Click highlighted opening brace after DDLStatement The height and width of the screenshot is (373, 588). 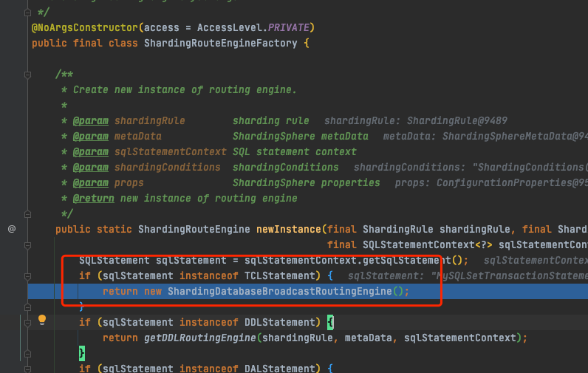[x=330, y=322]
